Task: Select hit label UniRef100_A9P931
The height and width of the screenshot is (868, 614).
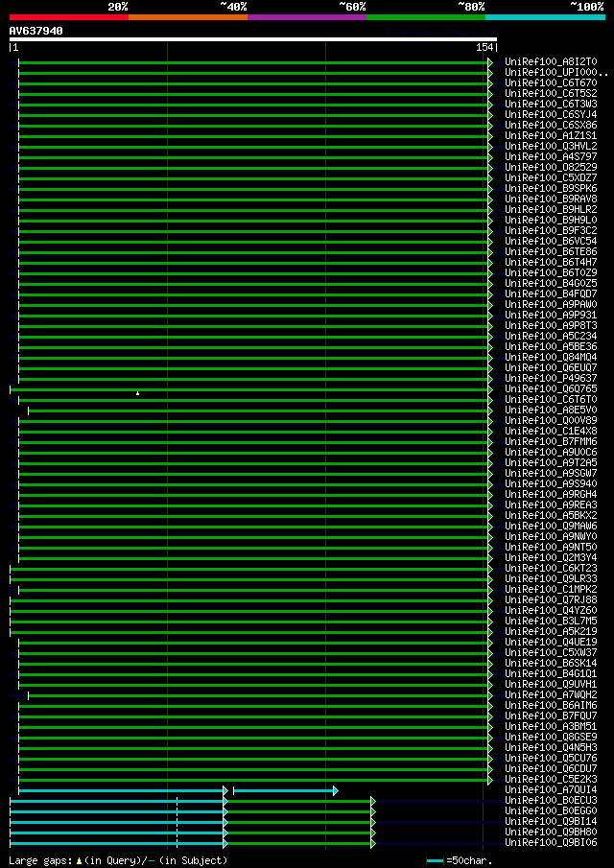Action: click(x=551, y=316)
